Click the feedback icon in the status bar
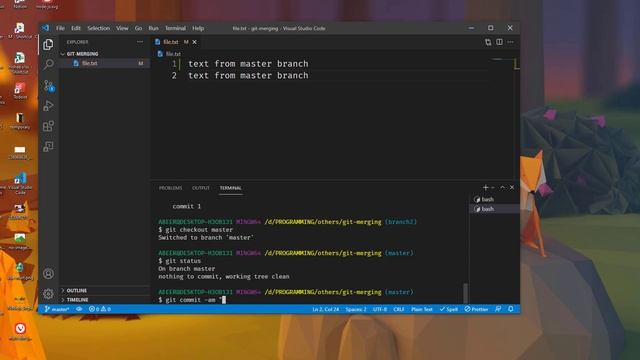The height and width of the screenshot is (360, 640). [x=498, y=309]
